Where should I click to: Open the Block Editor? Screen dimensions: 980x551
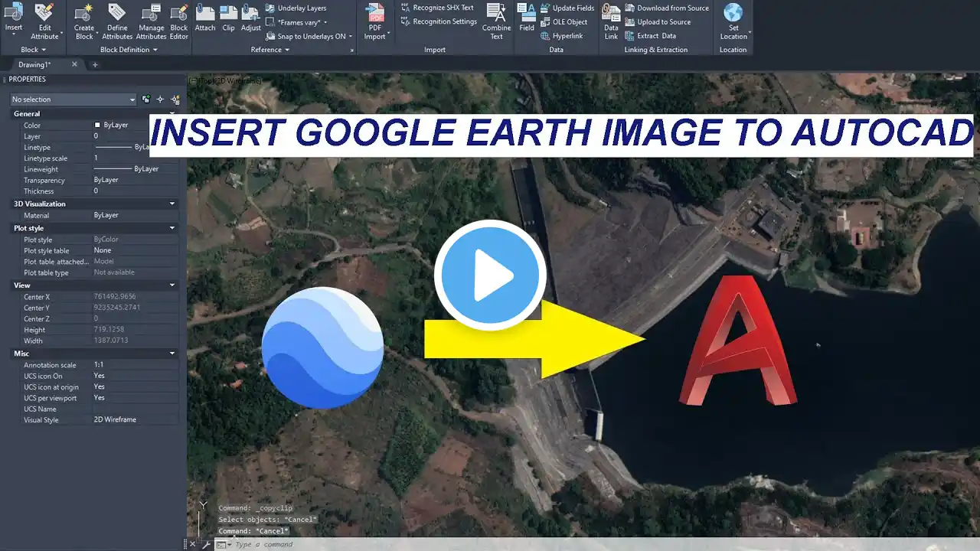click(178, 21)
